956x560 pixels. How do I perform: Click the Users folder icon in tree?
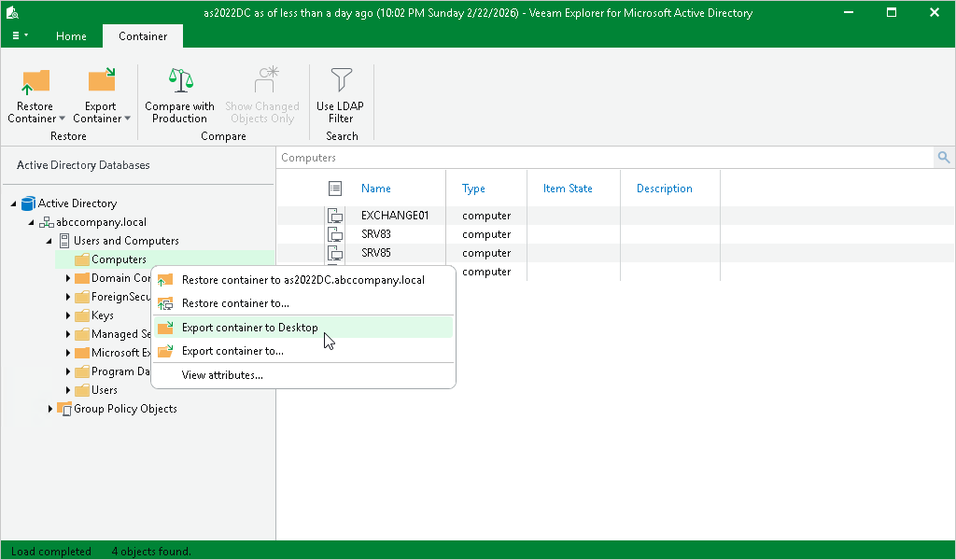(82, 390)
